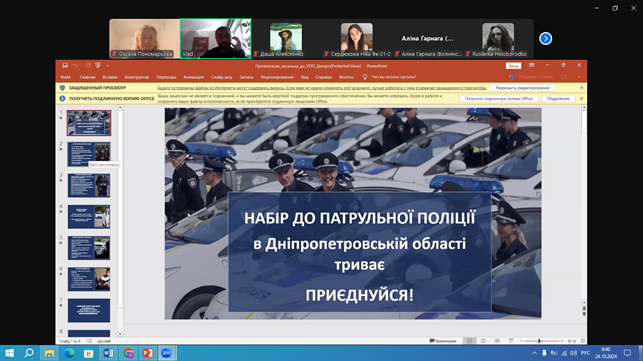Click the zoom in plus button
Screen dimensions: 643x361
pos(562,341)
